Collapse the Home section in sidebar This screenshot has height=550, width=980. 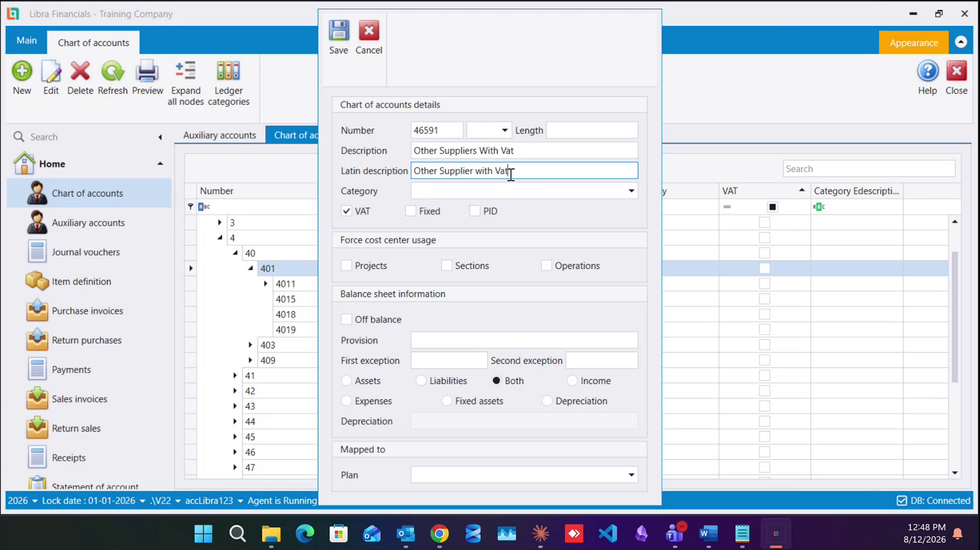(160, 164)
